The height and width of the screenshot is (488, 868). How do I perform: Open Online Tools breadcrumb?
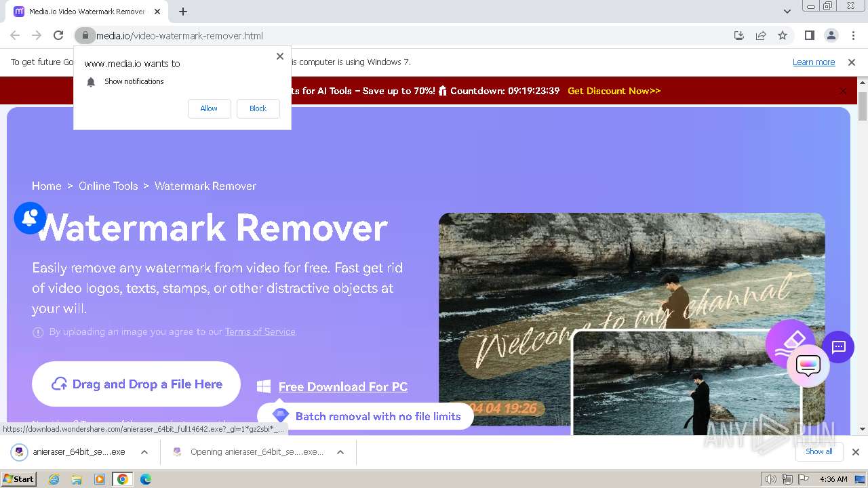pyautogui.click(x=108, y=186)
